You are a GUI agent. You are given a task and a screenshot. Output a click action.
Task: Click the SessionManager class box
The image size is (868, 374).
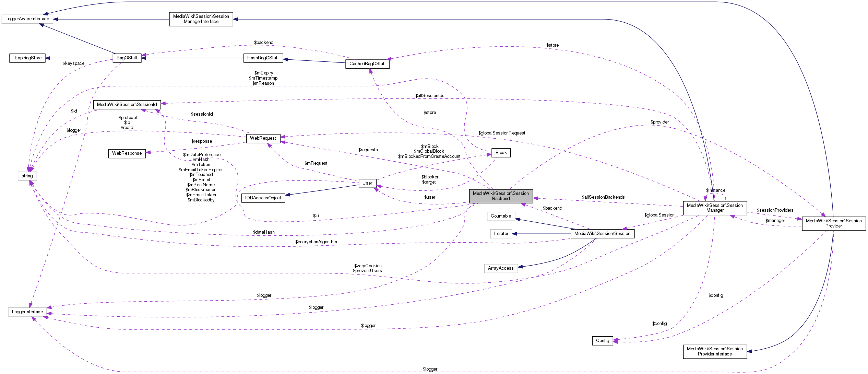click(x=715, y=208)
